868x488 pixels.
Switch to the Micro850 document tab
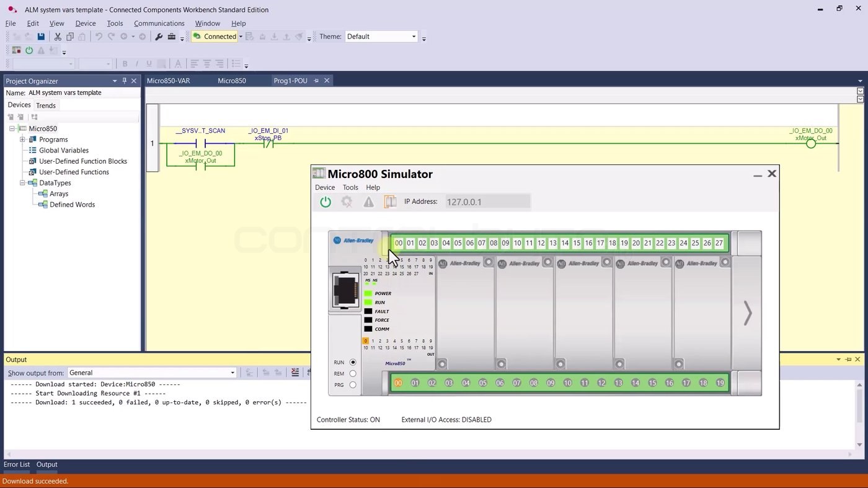pyautogui.click(x=232, y=81)
